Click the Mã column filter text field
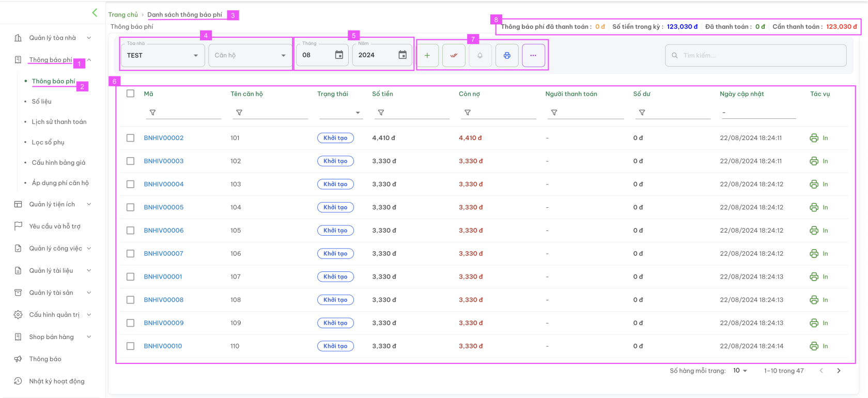This screenshot has width=868, height=398. tap(183, 113)
